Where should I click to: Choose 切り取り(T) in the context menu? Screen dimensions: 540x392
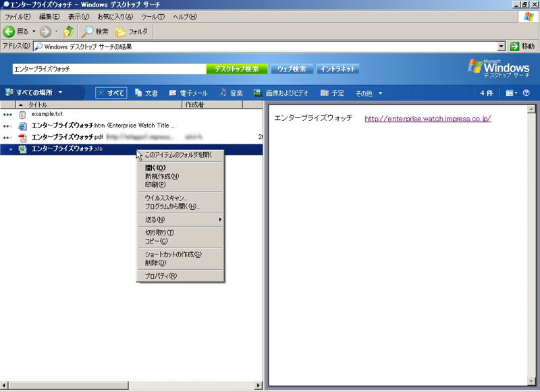click(x=180, y=233)
